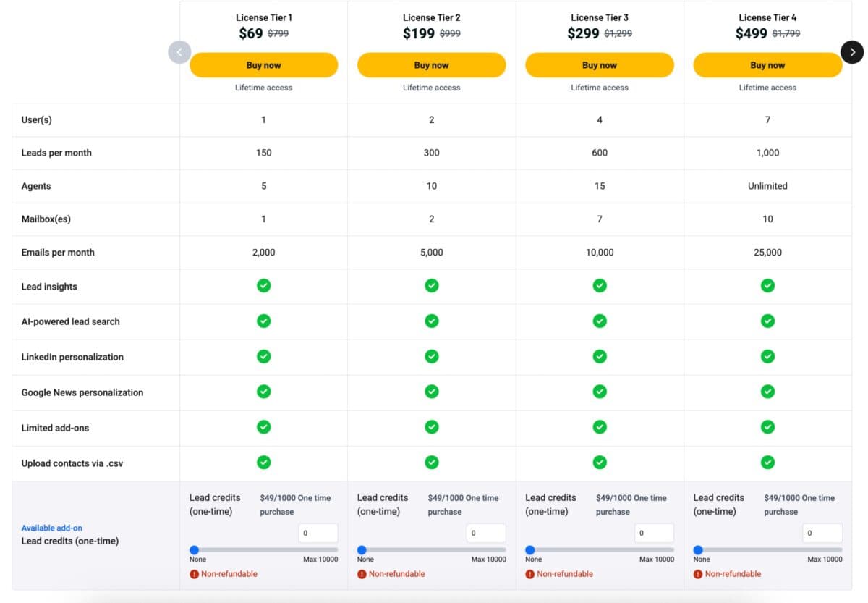Click Tier 1 Lead insights green checkmark
868x603 pixels.
coord(264,286)
